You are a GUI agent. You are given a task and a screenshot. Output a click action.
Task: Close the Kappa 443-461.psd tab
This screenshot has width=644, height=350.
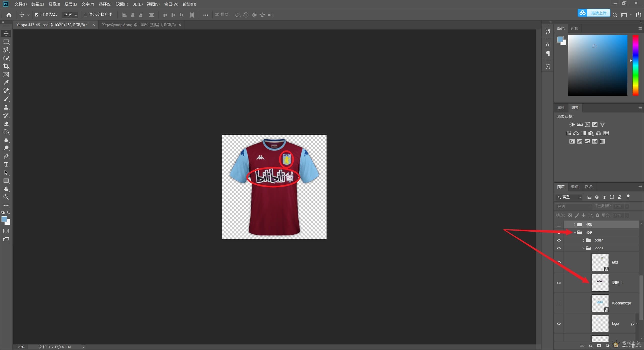pos(94,25)
